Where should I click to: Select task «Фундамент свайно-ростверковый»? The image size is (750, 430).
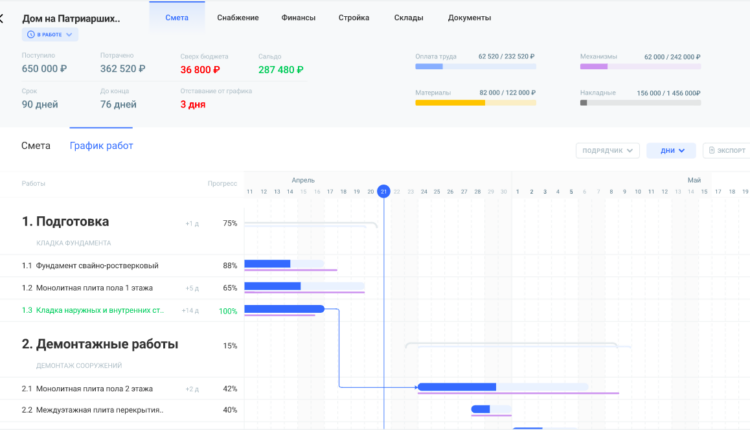pyautogui.click(x=97, y=265)
